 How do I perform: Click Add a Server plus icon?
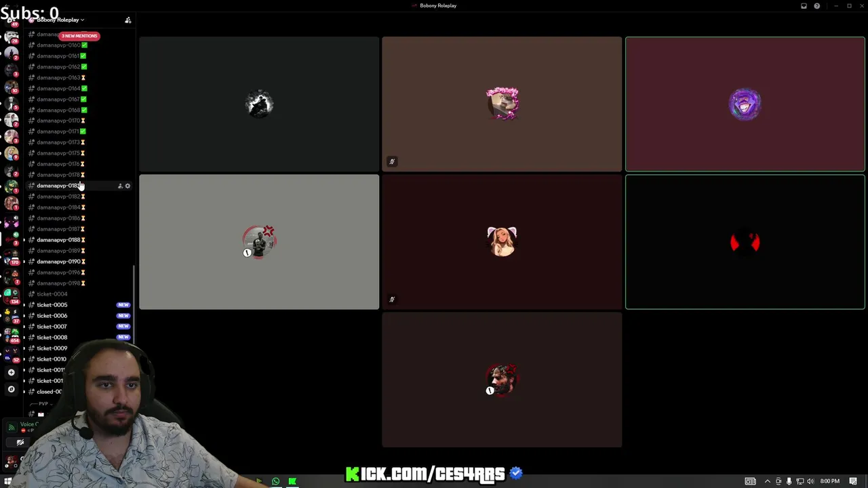pos(11,373)
